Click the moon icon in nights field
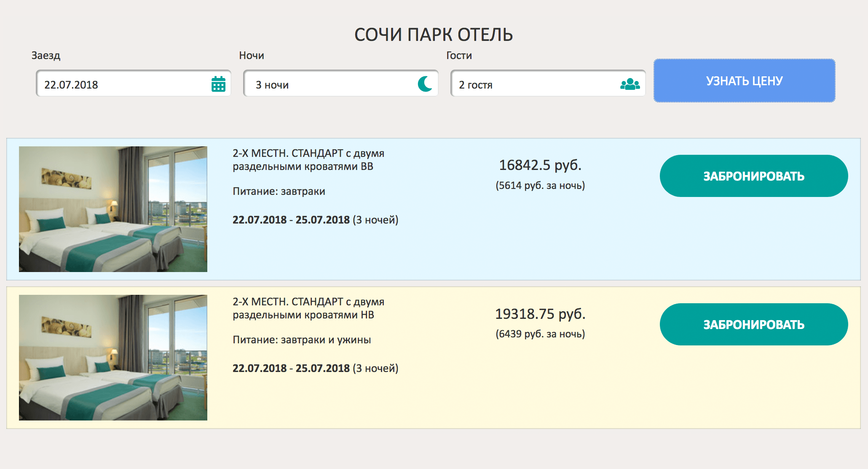Screen dimensions: 868x469 point(425,84)
